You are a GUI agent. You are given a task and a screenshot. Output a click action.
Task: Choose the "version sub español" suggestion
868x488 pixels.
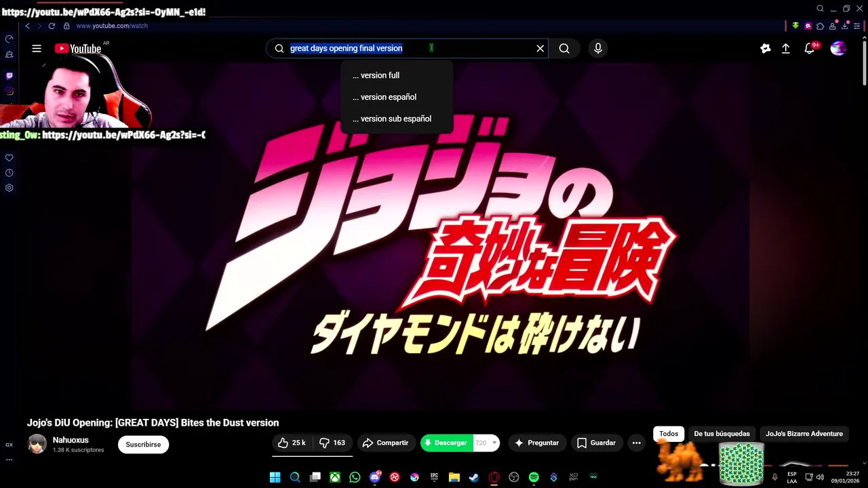(x=397, y=119)
